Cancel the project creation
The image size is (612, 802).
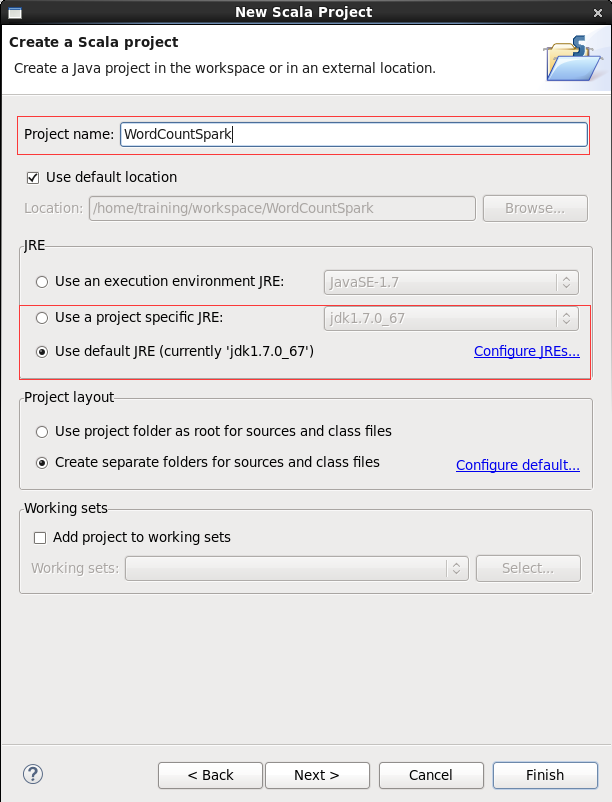coord(431,775)
